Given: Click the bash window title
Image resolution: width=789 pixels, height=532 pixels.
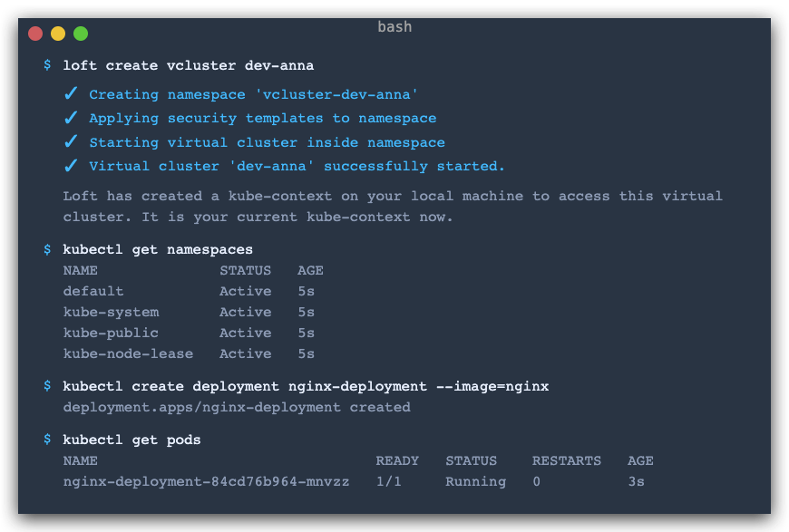Looking at the screenshot, I should pos(394,26).
